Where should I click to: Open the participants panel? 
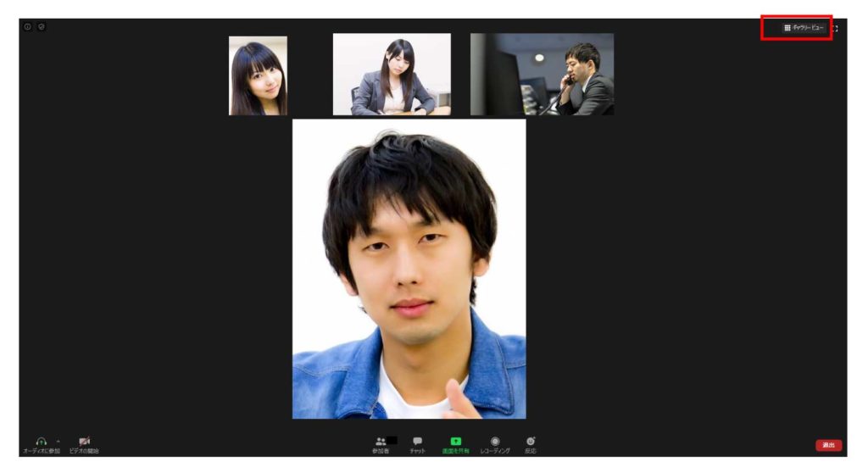click(x=381, y=442)
